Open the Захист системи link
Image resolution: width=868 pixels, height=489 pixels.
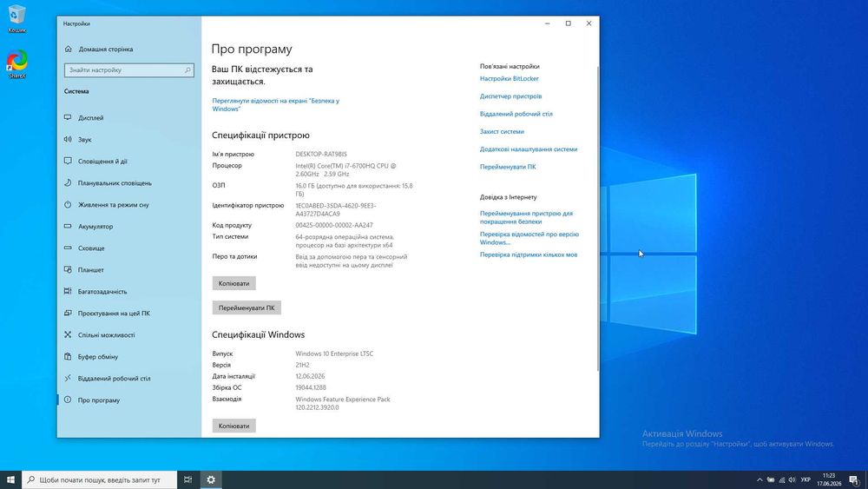[x=502, y=132]
